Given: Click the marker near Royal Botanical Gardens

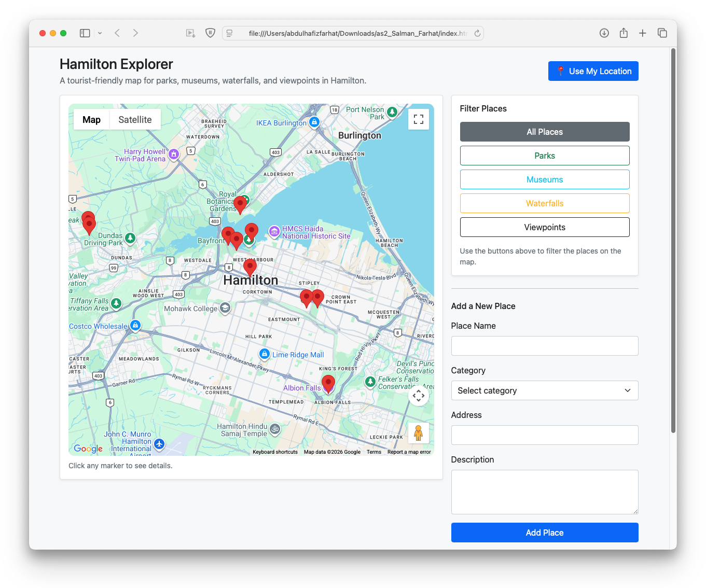Looking at the screenshot, I should tap(240, 204).
